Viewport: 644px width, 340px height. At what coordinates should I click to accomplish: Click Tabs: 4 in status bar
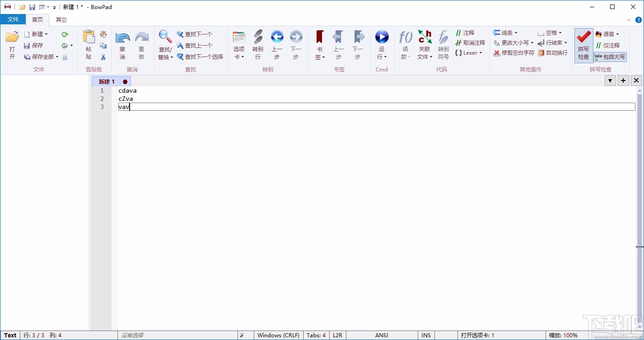click(x=316, y=335)
